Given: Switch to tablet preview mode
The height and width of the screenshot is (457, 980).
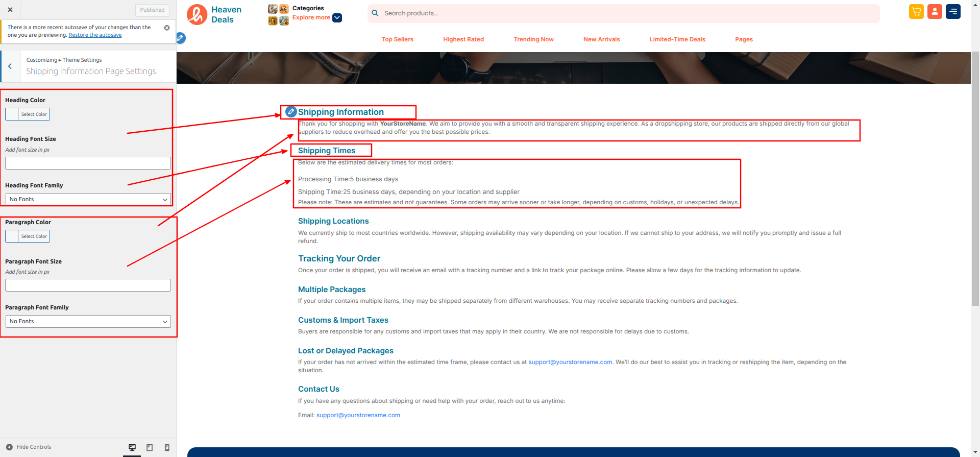Looking at the screenshot, I should [x=150, y=447].
